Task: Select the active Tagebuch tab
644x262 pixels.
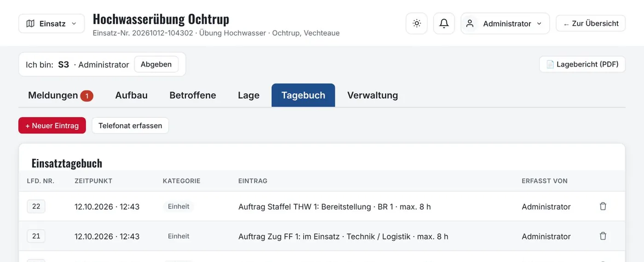Action: (x=303, y=95)
